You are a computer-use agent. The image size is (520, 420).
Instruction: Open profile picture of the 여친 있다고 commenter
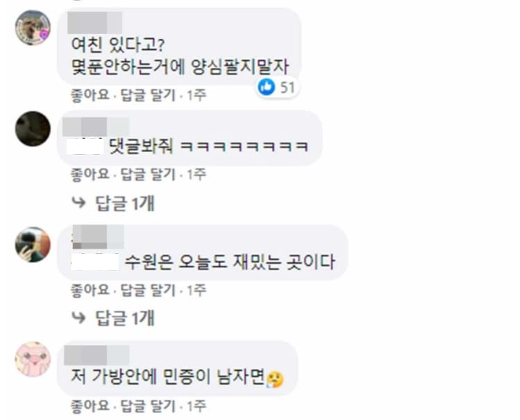coord(33,28)
